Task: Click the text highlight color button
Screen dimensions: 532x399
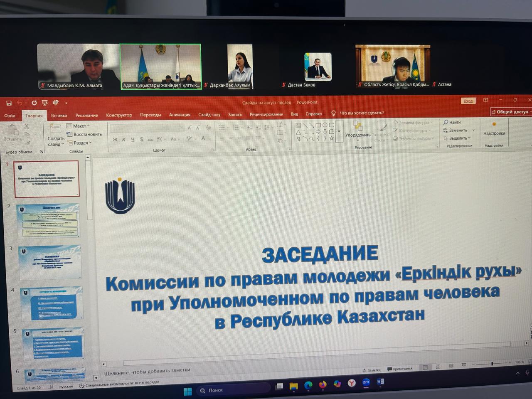Action: tap(190, 138)
